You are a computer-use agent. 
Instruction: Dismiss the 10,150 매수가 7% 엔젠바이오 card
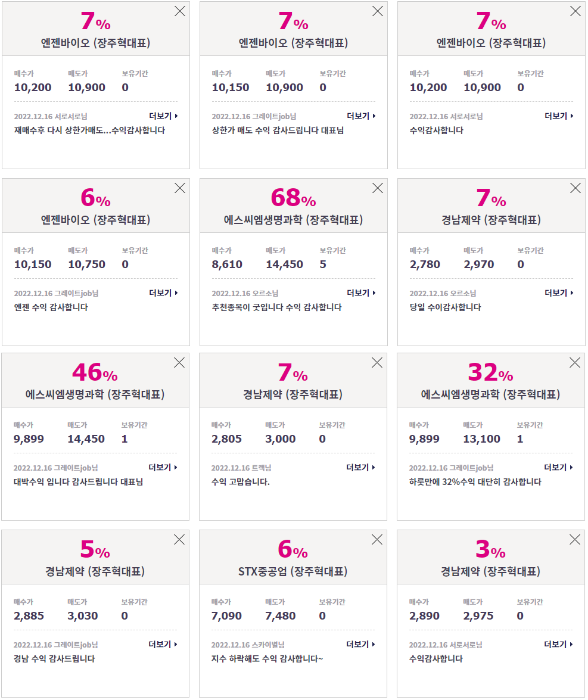coord(378,11)
